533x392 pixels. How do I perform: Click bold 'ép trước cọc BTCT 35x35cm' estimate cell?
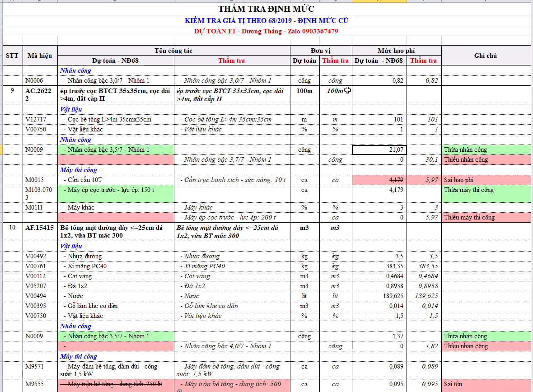[116, 94]
